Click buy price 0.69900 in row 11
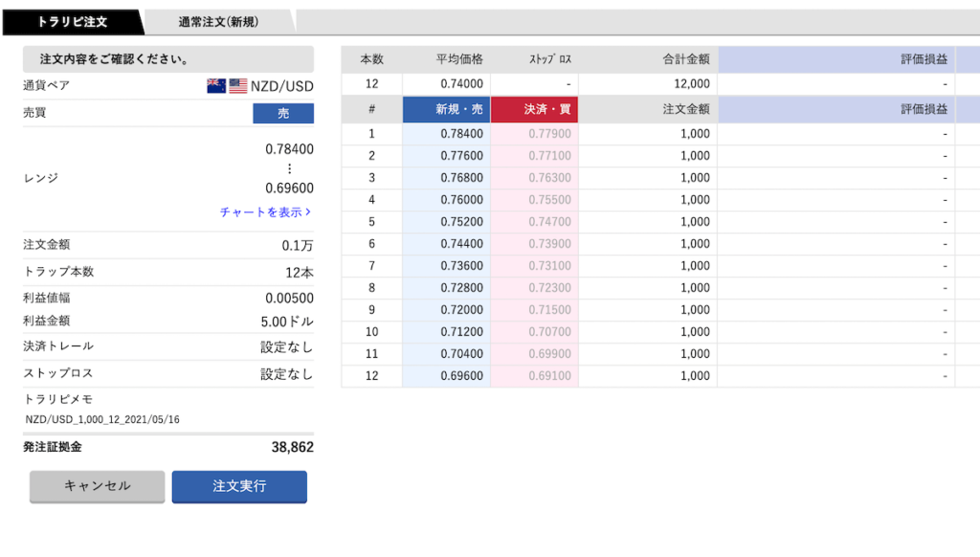 pyautogui.click(x=549, y=354)
